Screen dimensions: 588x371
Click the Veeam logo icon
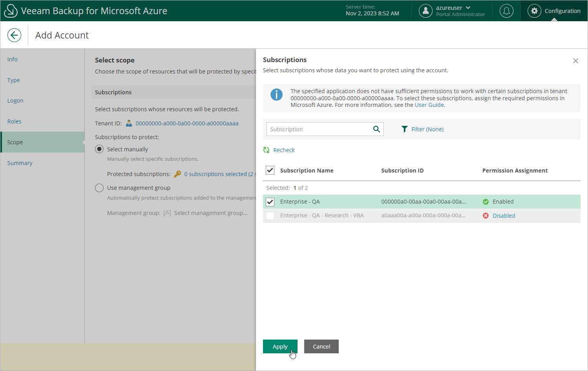11,11
